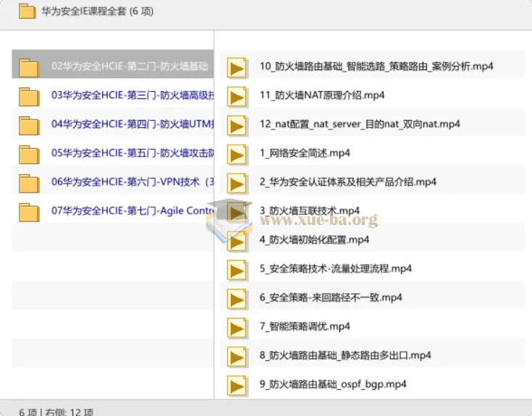Click the title 华为安全IE课程全套 (6 项)

[x=98, y=11]
